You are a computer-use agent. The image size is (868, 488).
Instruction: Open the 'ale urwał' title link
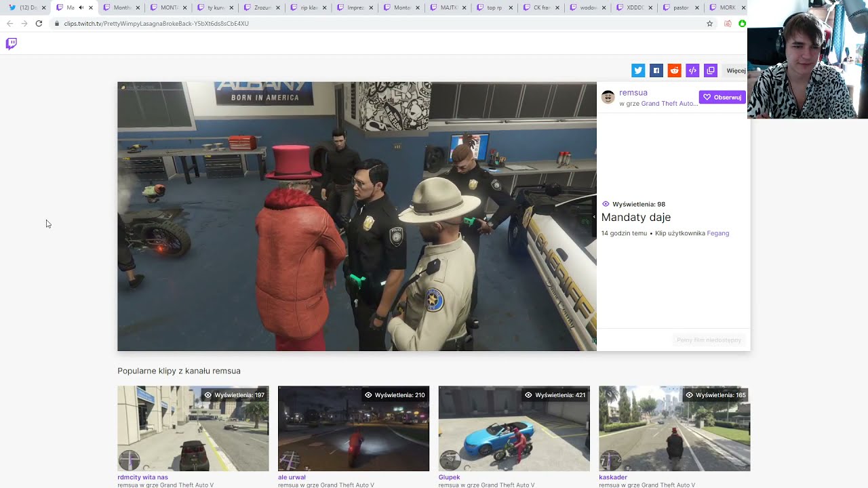pyautogui.click(x=292, y=477)
